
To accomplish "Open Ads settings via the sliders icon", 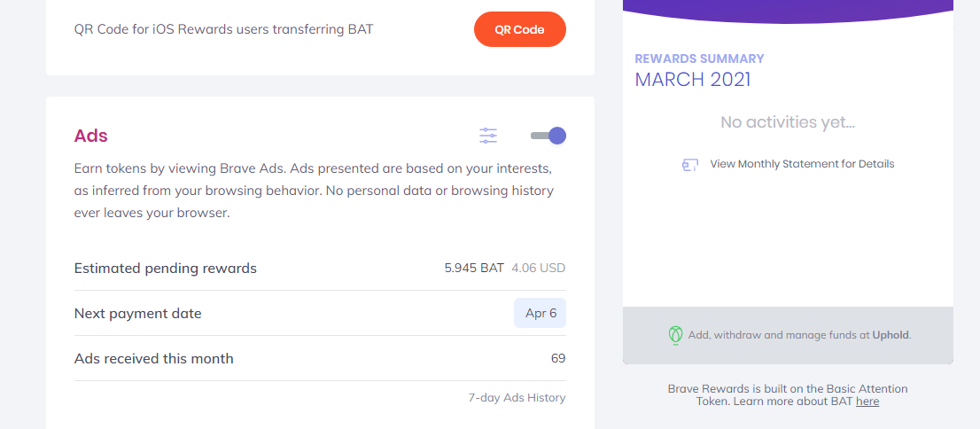I will 488,136.
